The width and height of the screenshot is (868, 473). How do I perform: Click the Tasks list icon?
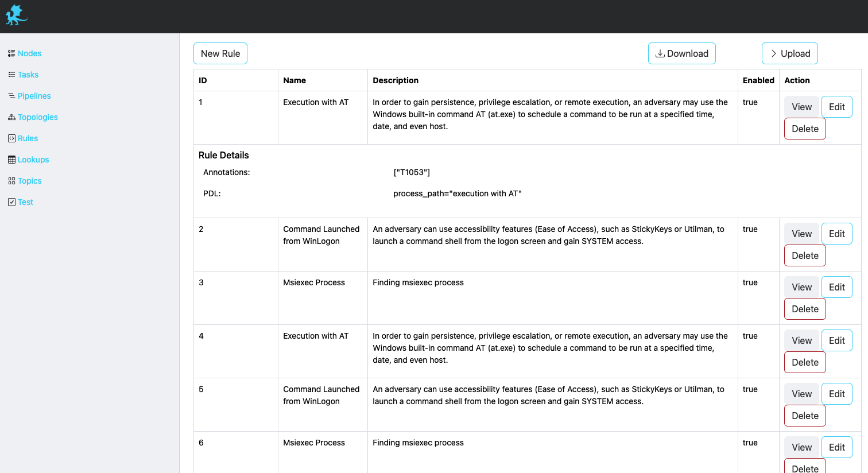11,75
